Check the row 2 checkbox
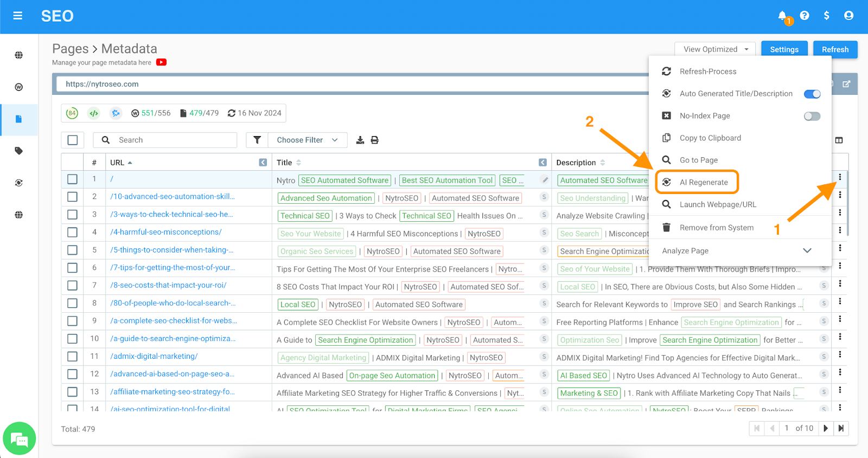The image size is (868, 458). [x=72, y=197]
